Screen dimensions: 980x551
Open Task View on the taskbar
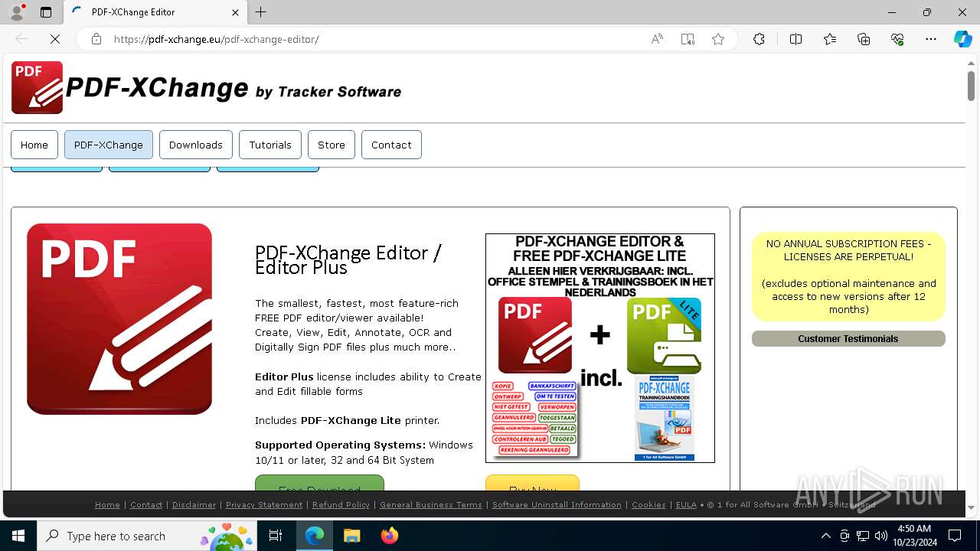pos(276,536)
